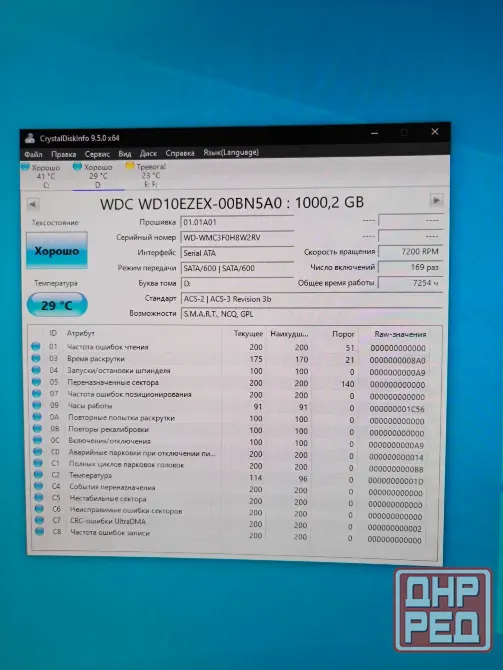The image size is (503, 670).
Task: Open the Правка menu
Action: [x=64, y=154]
